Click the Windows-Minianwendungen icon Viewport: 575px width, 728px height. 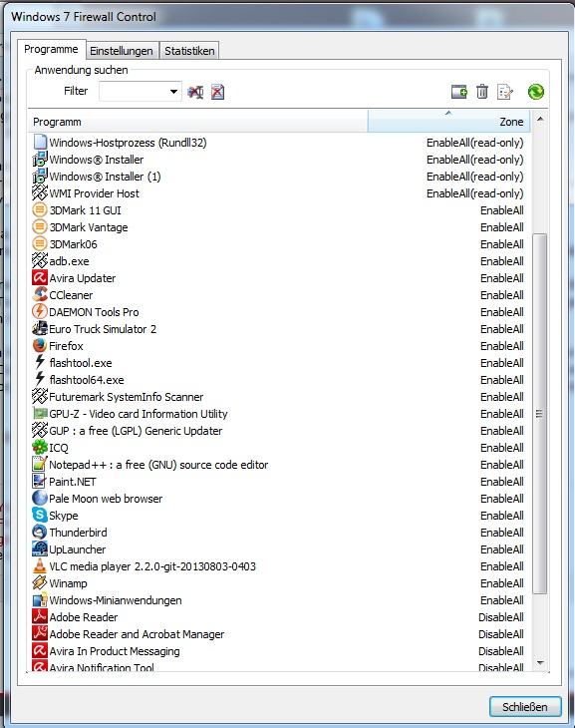click(40, 600)
